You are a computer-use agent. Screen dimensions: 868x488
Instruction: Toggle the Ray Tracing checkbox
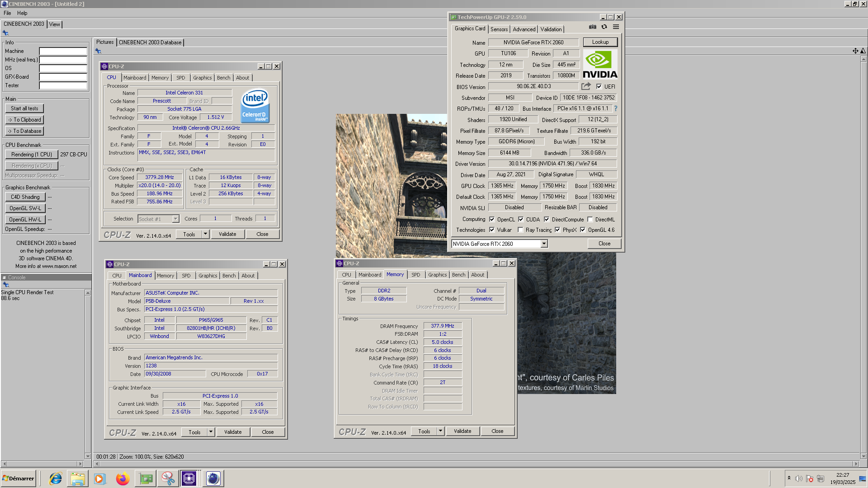(x=520, y=230)
